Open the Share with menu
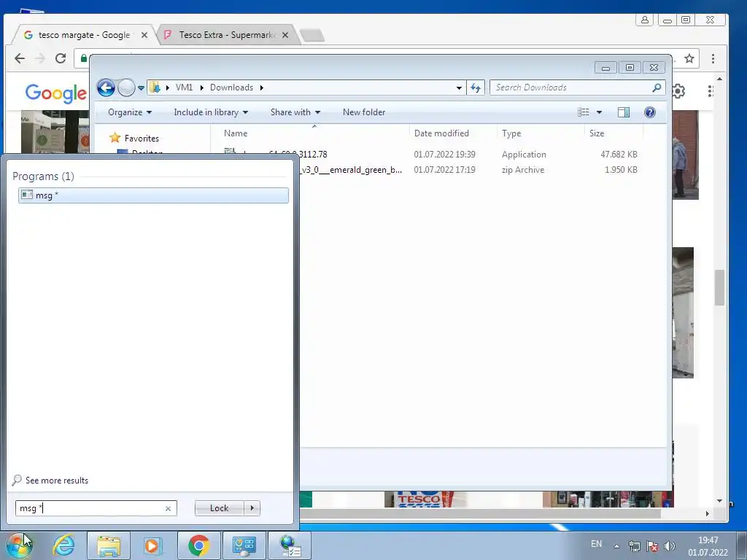Image resolution: width=747 pixels, height=560 pixels. pyautogui.click(x=295, y=112)
